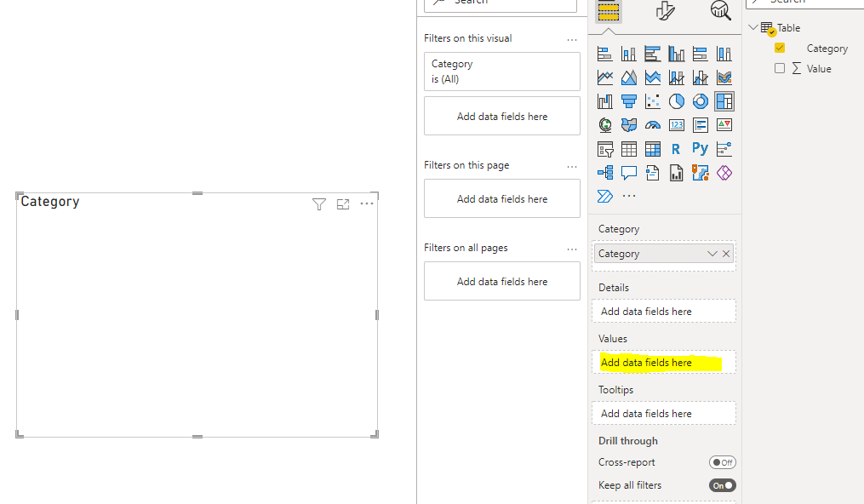This screenshot has height=504, width=864.
Task: Add the ArcGIS maps visual
Action: coord(701,173)
